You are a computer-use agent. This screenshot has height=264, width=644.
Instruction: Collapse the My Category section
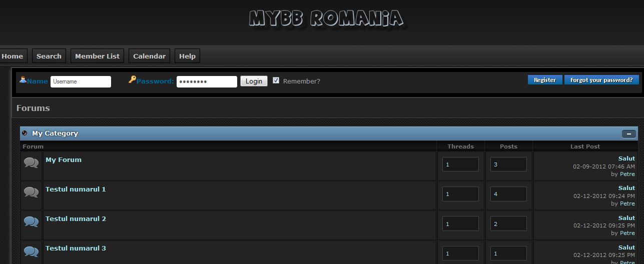(629, 133)
